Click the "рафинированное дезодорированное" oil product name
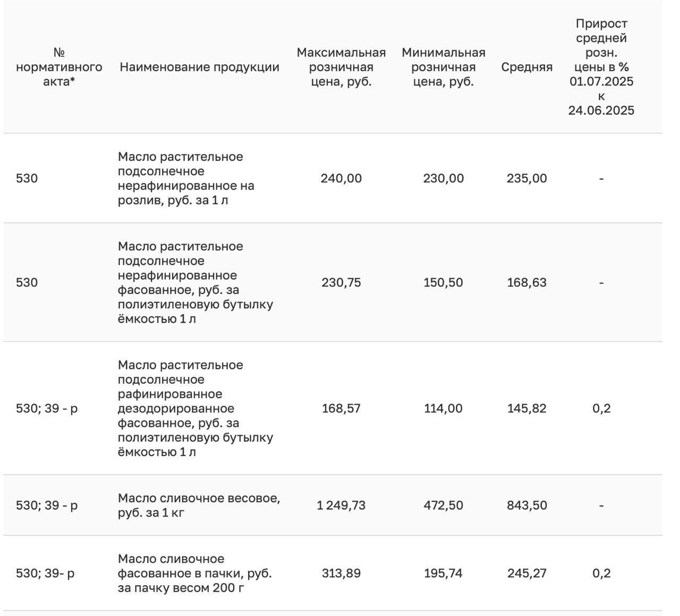The image size is (680, 616). pyautogui.click(x=195, y=409)
